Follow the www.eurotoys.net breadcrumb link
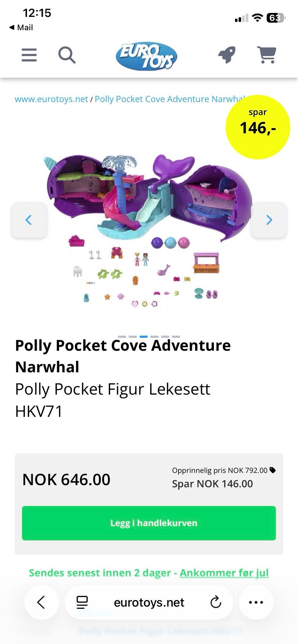This screenshot has width=298, height=644. coord(51,99)
